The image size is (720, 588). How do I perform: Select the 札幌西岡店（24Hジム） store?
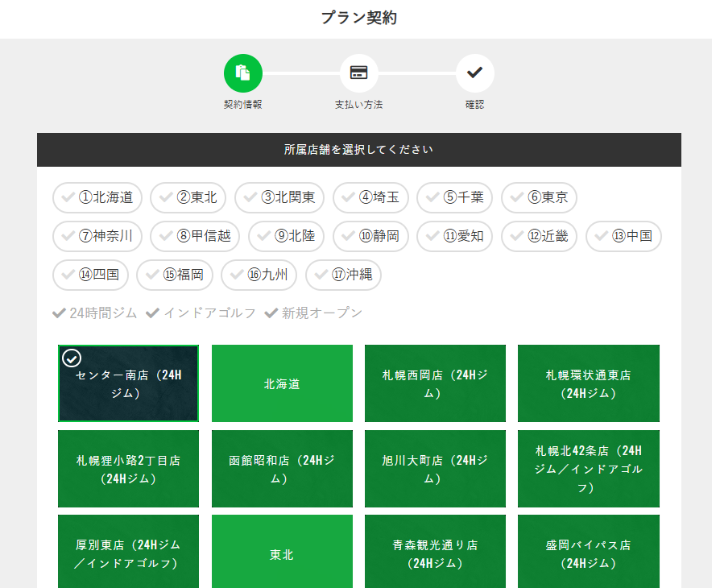[x=436, y=383]
